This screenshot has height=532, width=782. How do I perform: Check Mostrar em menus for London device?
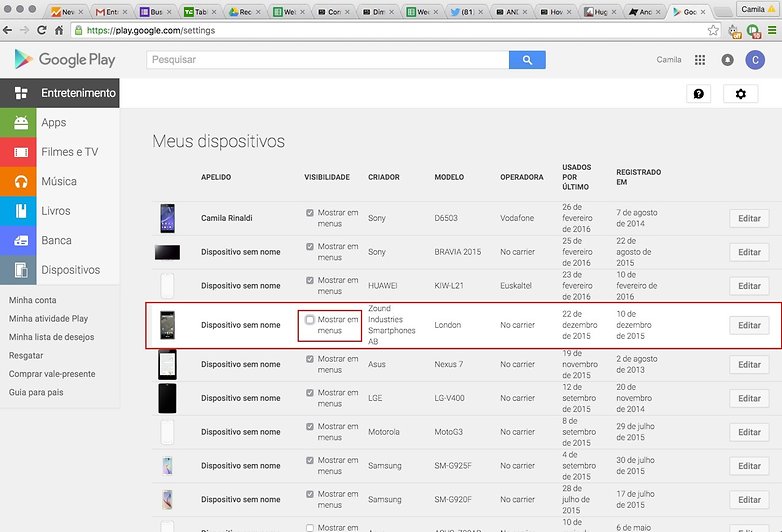click(310, 320)
